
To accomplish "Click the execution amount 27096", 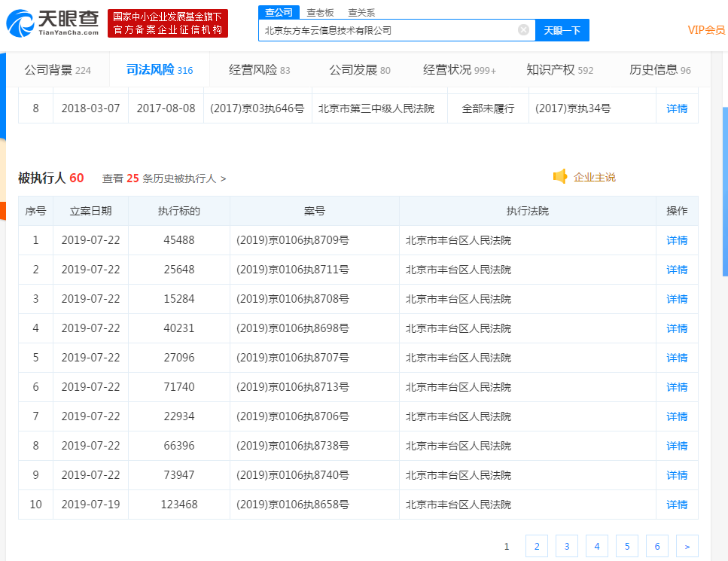I will [x=179, y=358].
